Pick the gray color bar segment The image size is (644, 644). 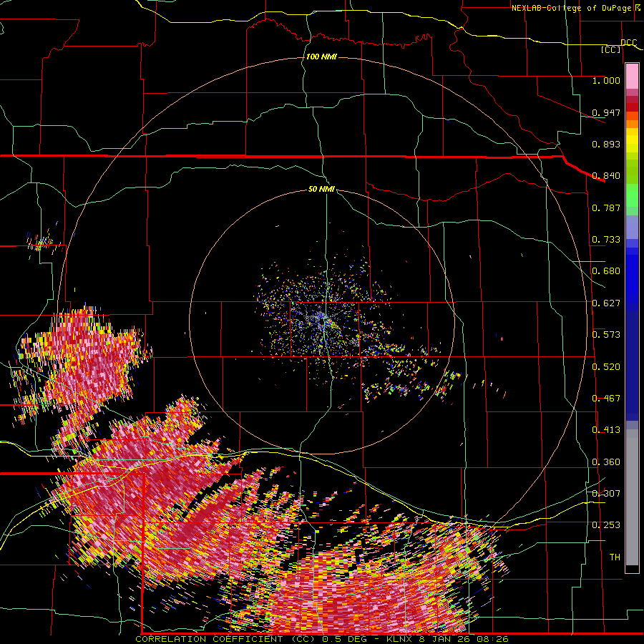point(632,497)
